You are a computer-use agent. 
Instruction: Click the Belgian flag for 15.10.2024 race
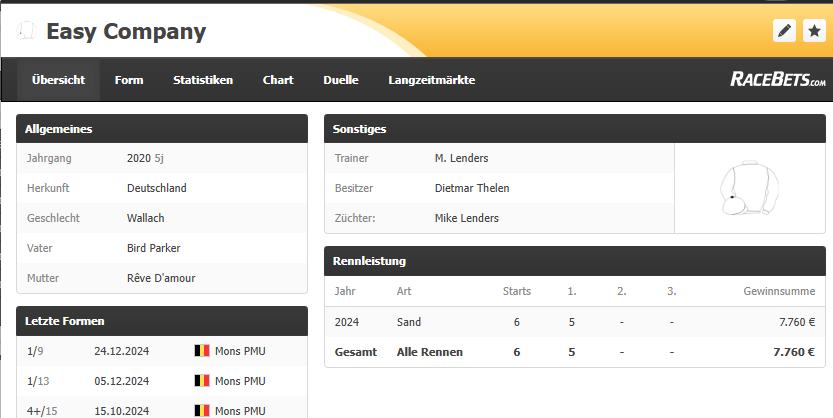(x=202, y=411)
